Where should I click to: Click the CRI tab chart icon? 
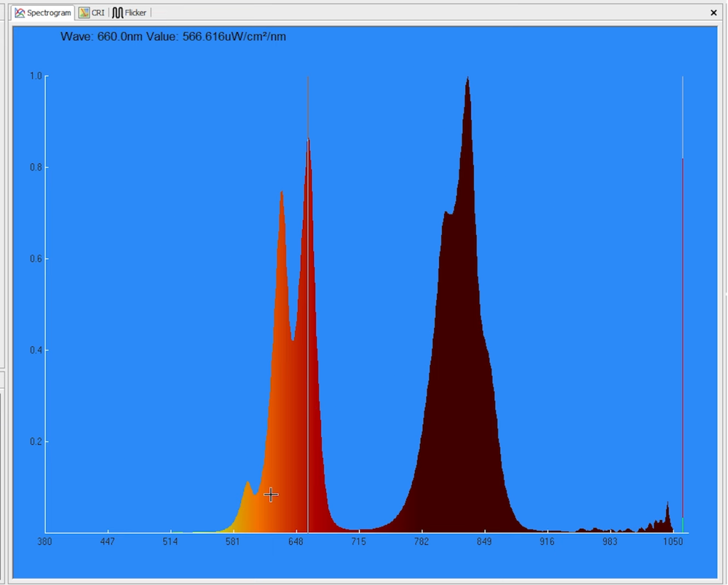pyautogui.click(x=84, y=13)
